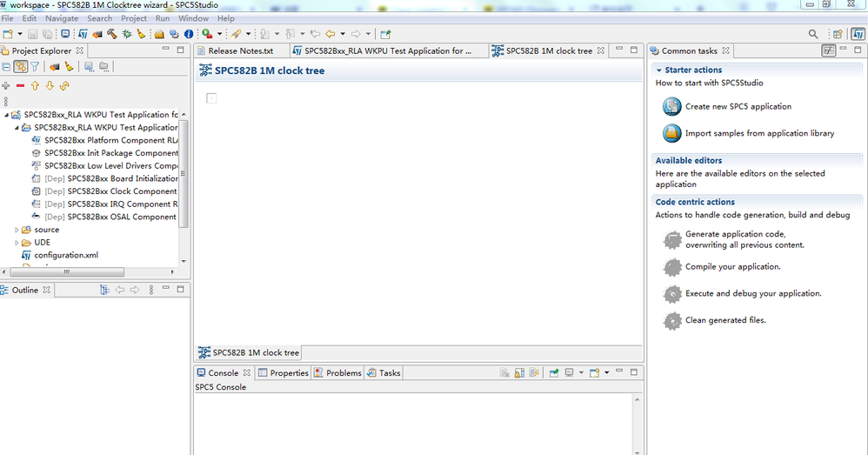Click the Project Explorer vertical scrollbar down arrow

click(x=184, y=261)
